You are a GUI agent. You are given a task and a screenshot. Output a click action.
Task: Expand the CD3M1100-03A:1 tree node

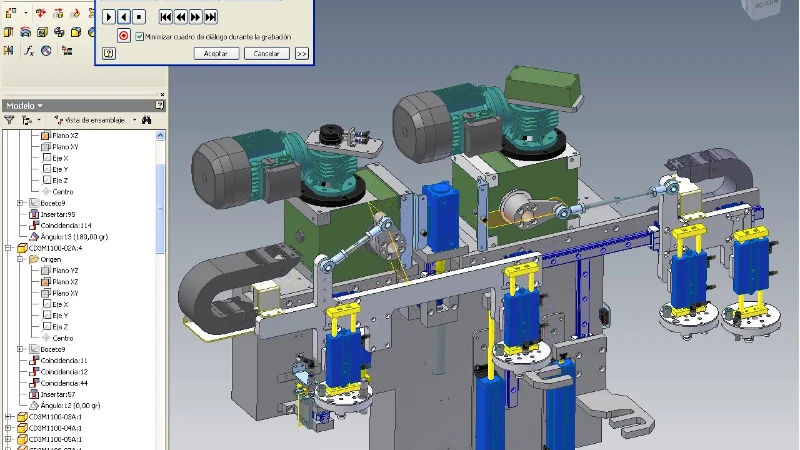coord(8,417)
